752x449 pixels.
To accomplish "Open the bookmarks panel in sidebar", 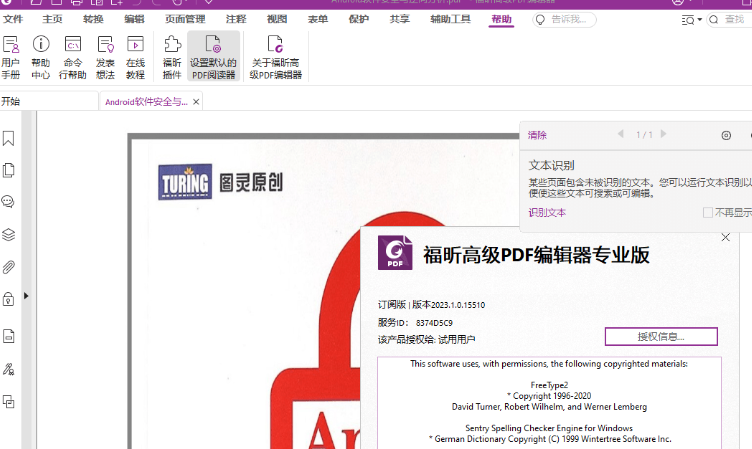I will [9, 138].
